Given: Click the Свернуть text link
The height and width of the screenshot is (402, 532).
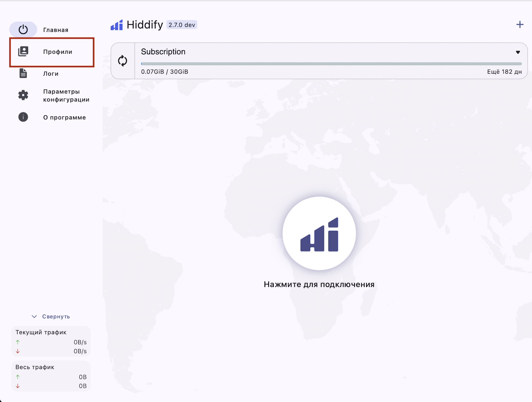Looking at the screenshot, I should (x=56, y=316).
